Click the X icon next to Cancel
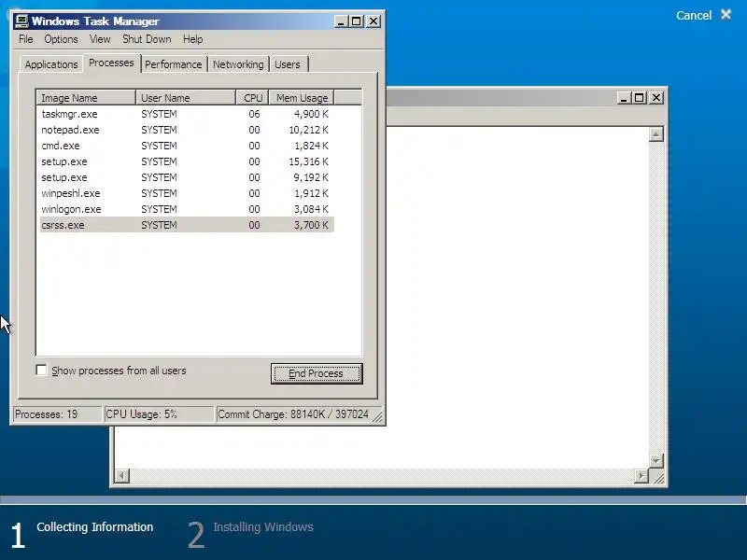This screenshot has width=747, height=560. [x=726, y=15]
